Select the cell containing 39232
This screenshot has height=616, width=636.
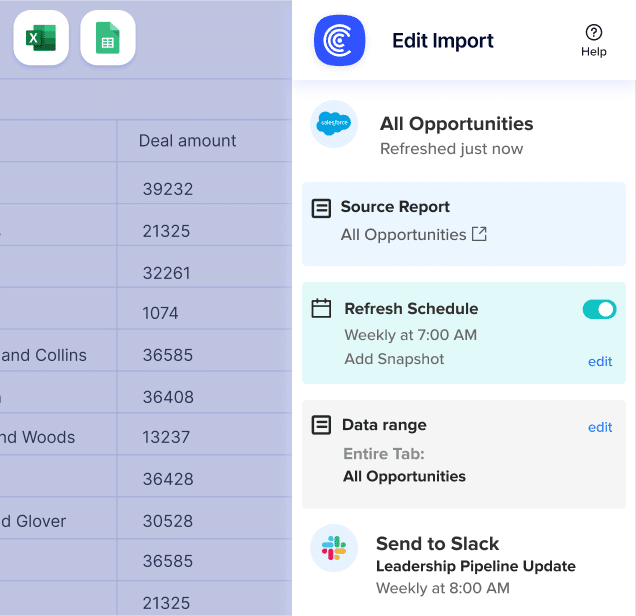(x=204, y=183)
